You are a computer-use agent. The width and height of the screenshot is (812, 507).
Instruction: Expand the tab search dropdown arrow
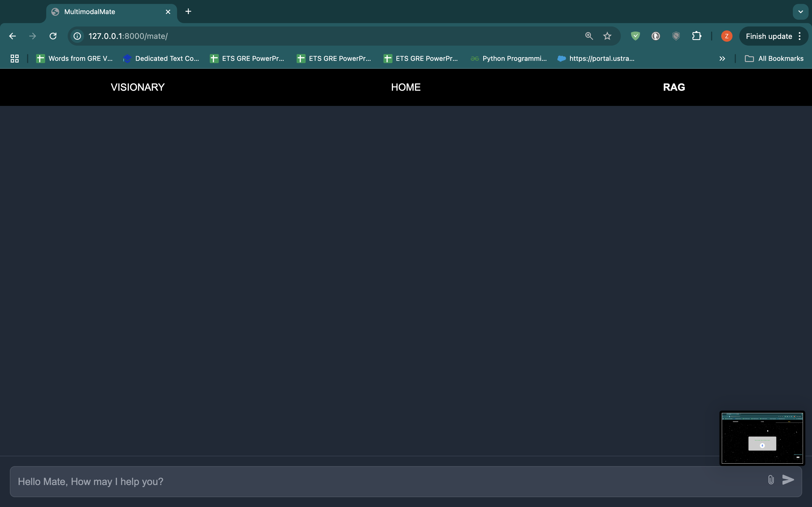(x=800, y=12)
